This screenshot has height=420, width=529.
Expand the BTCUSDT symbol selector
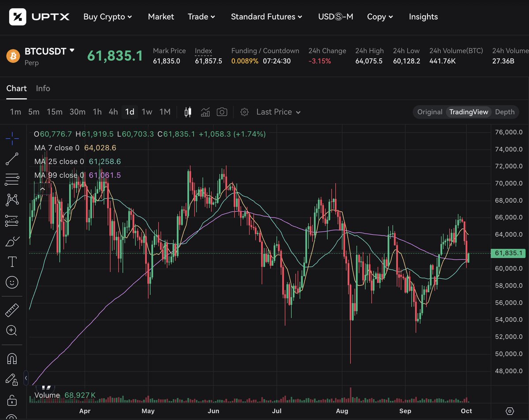point(49,51)
